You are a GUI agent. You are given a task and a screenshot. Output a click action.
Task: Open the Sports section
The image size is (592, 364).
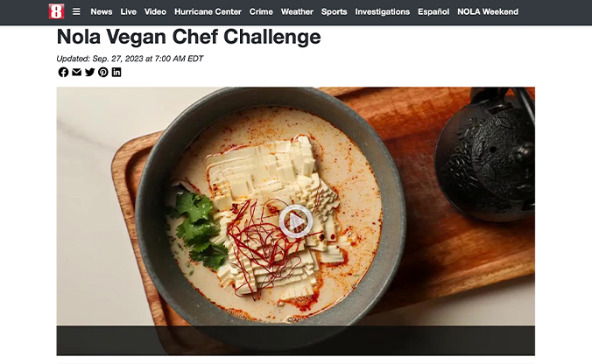click(x=334, y=11)
